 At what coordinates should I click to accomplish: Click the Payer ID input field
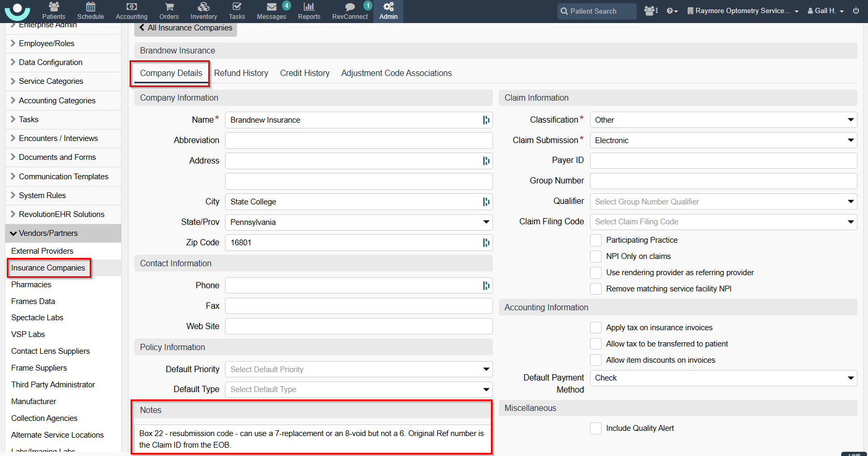[723, 160]
